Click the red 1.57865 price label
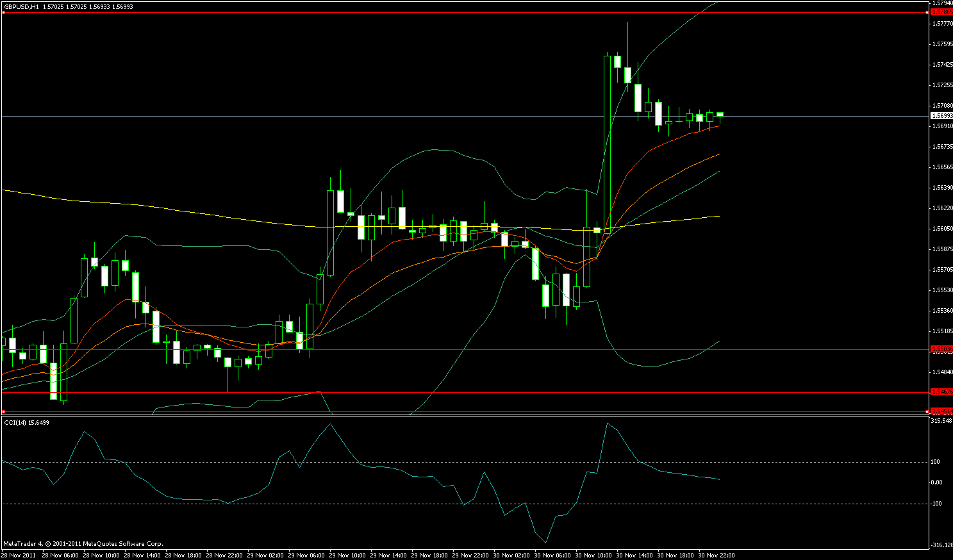The width and height of the screenshot is (953, 560). (x=941, y=12)
